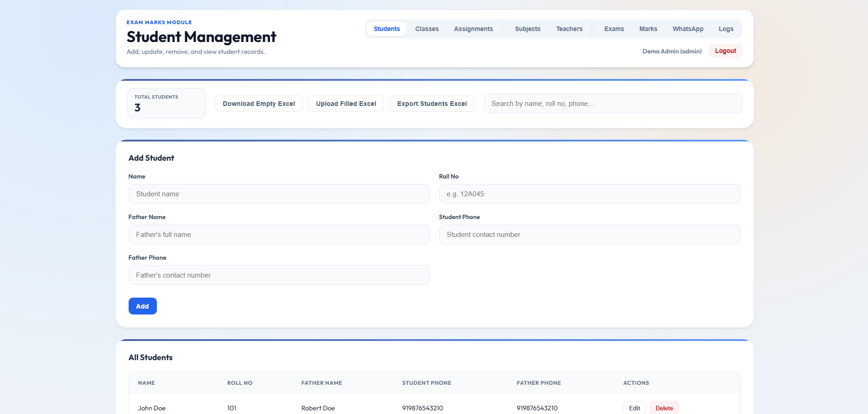Navigate to the Teachers tab

click(x=569, y=29)
